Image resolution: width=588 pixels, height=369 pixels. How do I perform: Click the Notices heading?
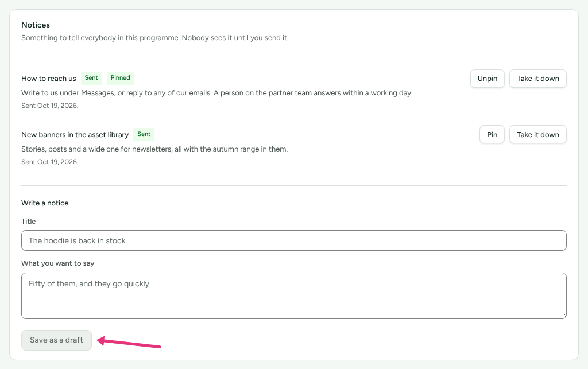(36, 25)
